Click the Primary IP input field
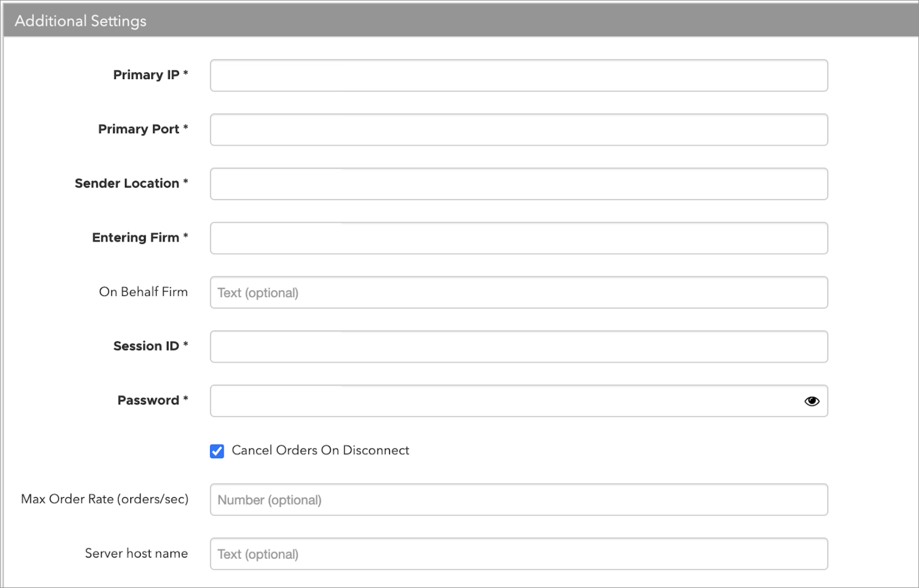The width and height of the screenshot is (919, 588). (519, 75)
